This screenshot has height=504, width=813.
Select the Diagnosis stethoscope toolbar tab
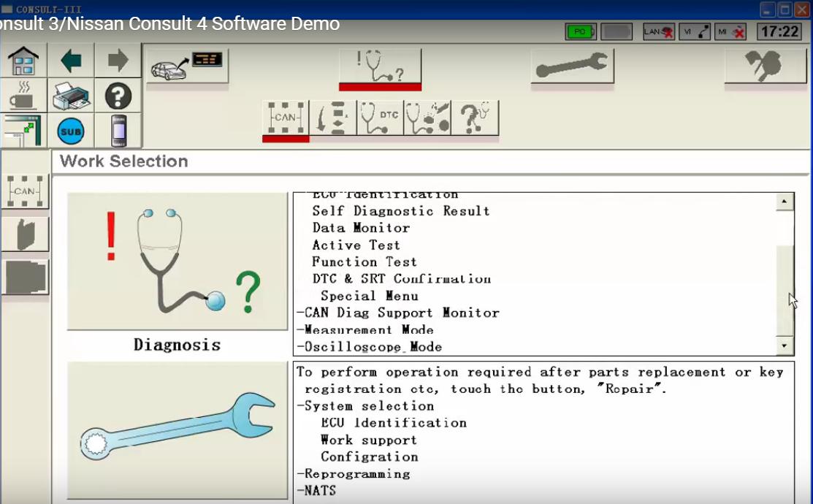(x=380, y=66)
